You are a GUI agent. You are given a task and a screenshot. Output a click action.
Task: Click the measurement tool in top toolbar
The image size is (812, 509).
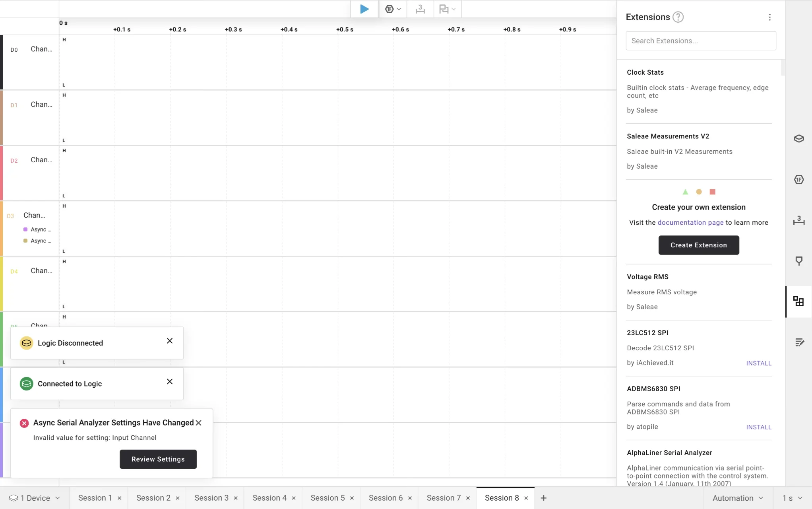pyautogui.click(x=420, y=9)
